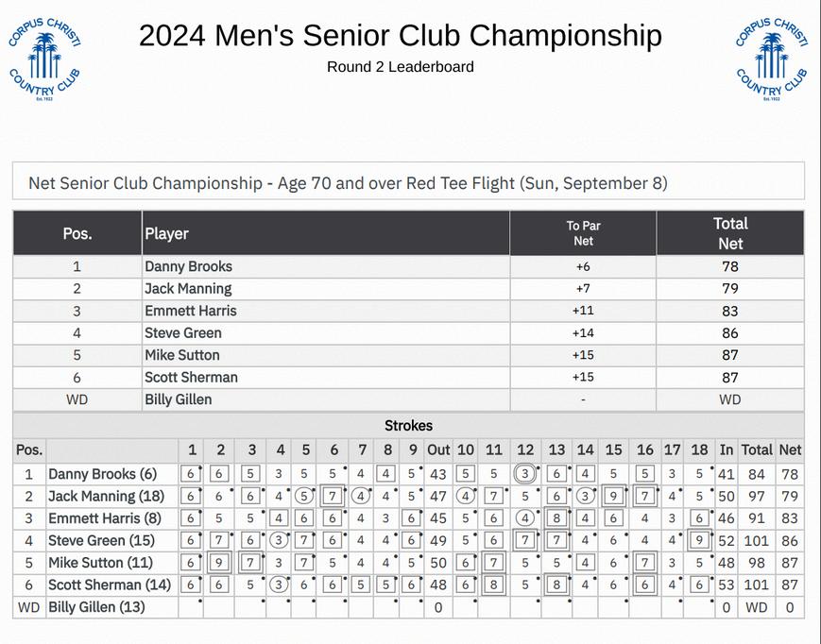Select Mike Sutton in the standings table

pyautogui.click(x=182, y=355)
